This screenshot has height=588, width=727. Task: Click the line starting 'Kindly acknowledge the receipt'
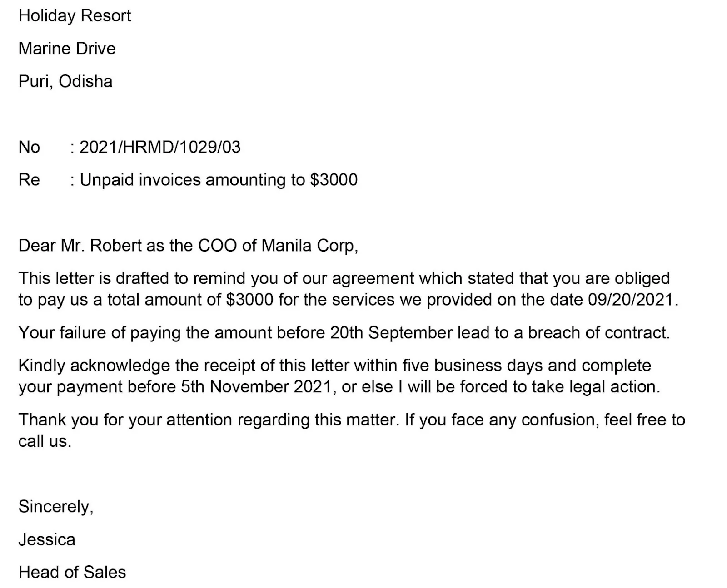click(x=335, y=366)
